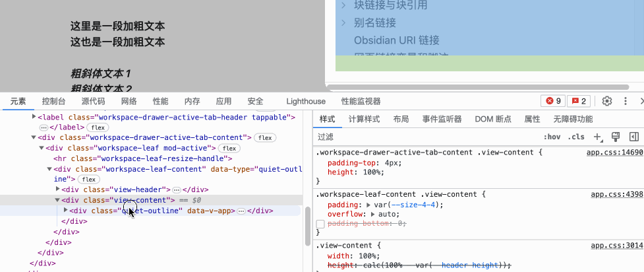Toggle the .cls element classes panel
The image size is (644, 272).
pos(575,137)
